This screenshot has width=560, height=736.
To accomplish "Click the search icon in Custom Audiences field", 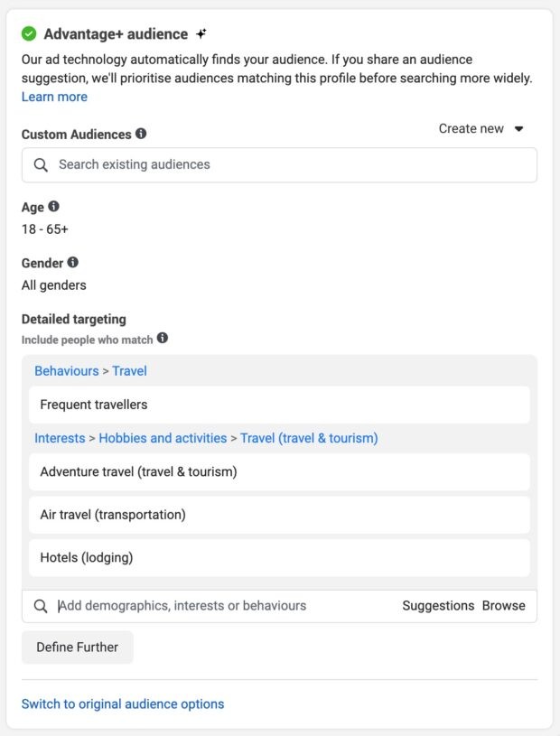I will [41, 164].
